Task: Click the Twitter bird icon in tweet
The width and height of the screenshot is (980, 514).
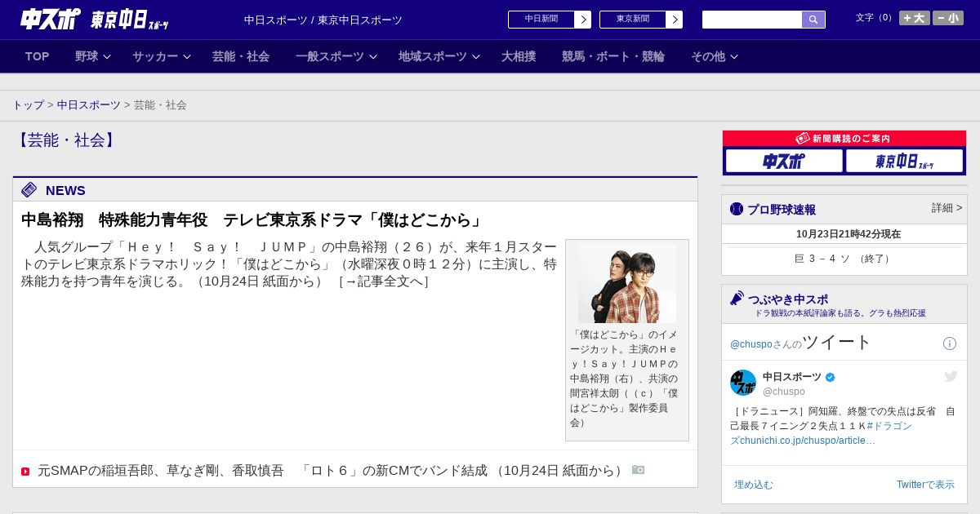Action: 951,376
